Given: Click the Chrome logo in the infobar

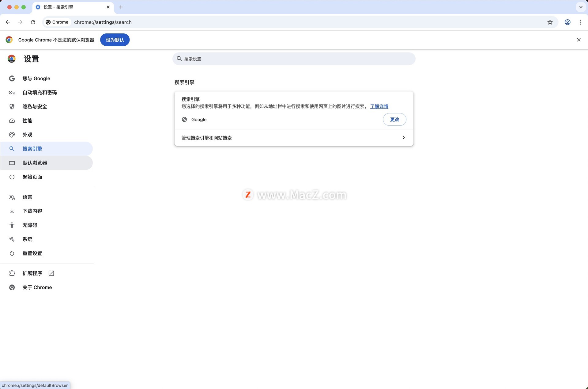Looking at the screenshot, I should 9,40.
